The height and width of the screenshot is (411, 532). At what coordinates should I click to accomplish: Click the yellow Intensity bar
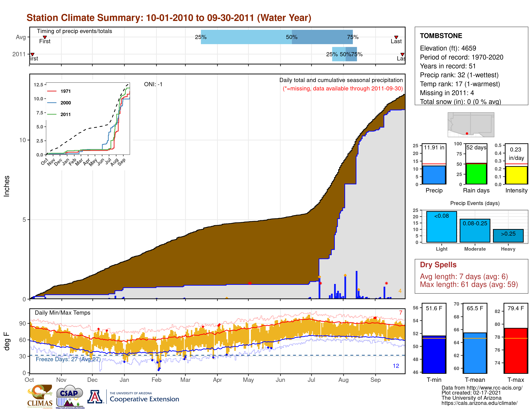tap(516, 175)
